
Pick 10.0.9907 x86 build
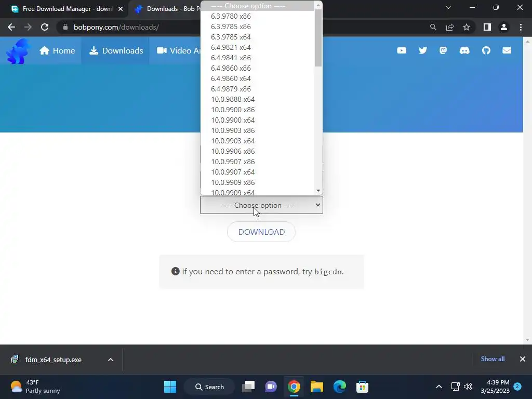pos(257,162)
